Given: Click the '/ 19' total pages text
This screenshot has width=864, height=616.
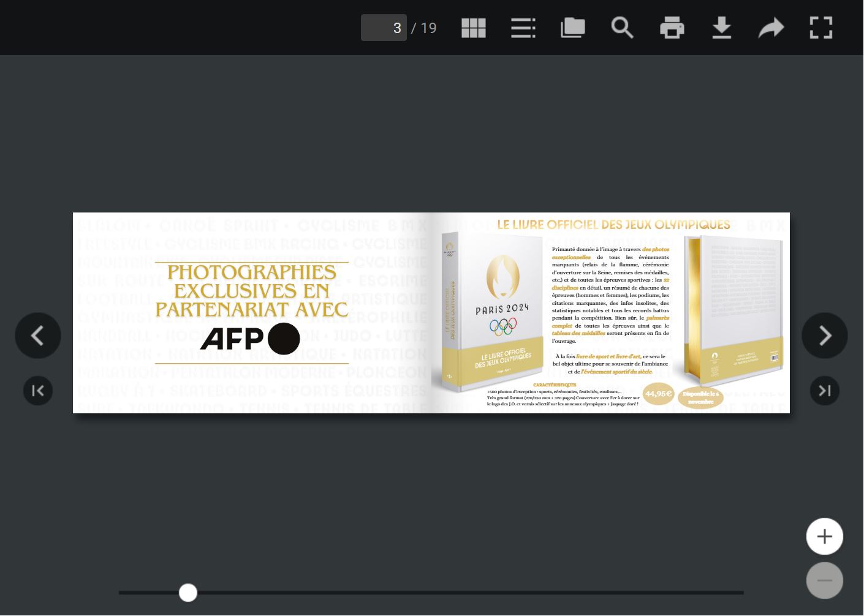Looking at the screenshot, I should (424, 28).
